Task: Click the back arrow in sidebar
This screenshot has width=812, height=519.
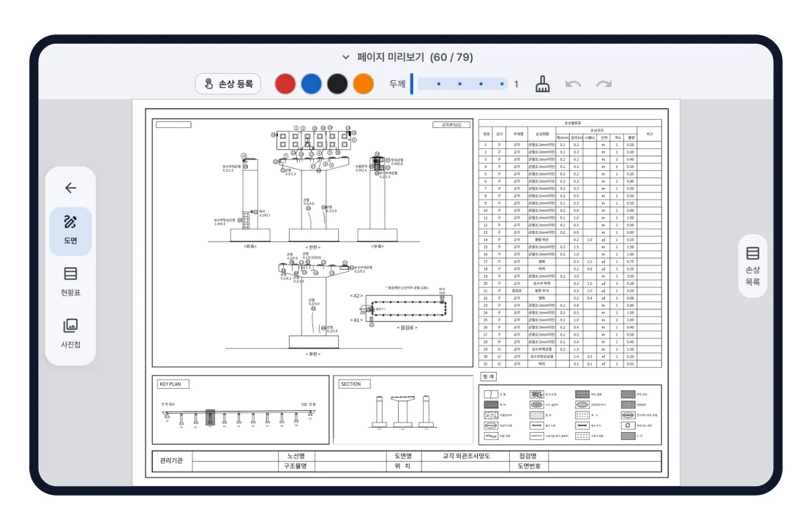Action: point(70,188)
